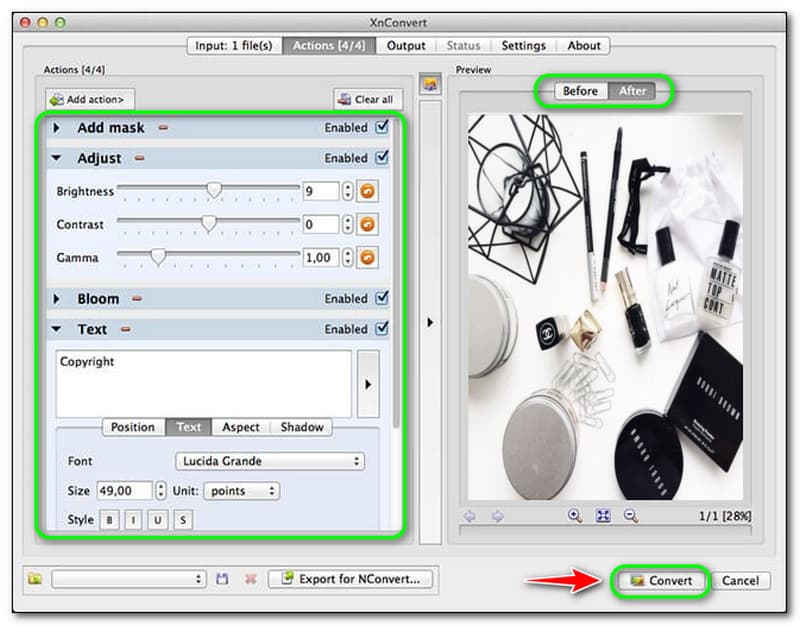Disable the Adjust action checkbox
The width and height of the screenshot is (800, 626).
382,157
